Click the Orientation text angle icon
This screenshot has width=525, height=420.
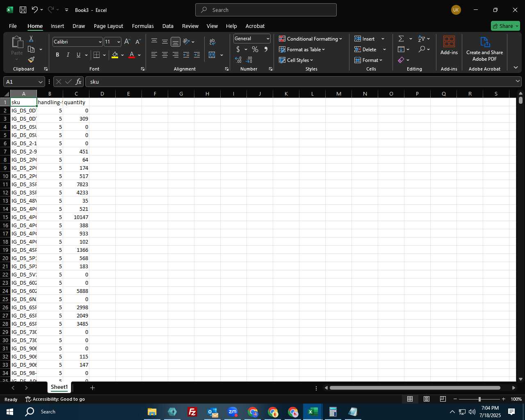[x=186, y=42]
